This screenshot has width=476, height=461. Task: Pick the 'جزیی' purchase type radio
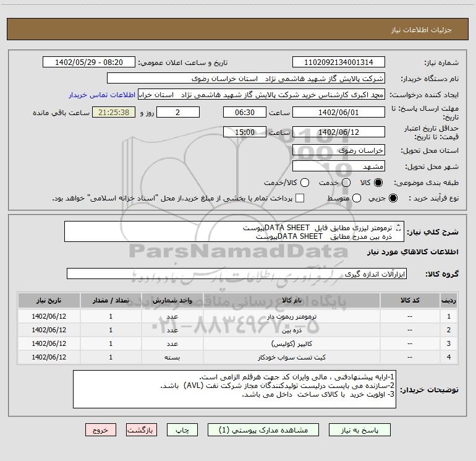coord(394,198)
